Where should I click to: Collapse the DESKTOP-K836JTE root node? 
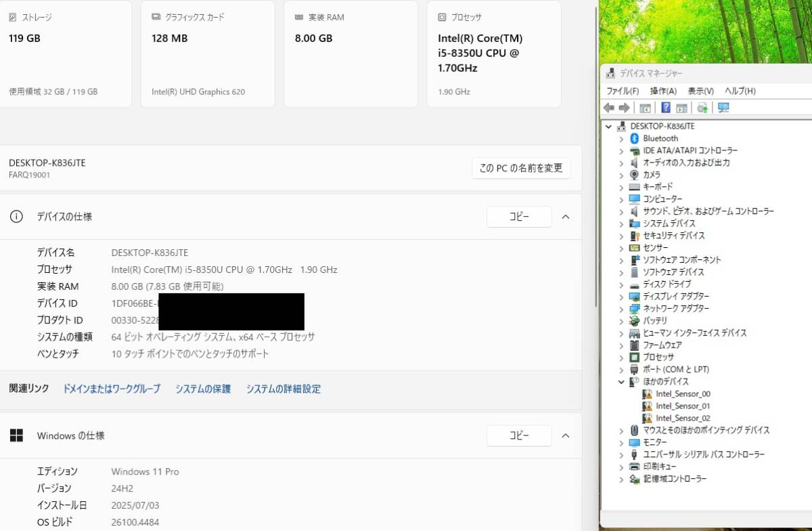click(608, 126)
